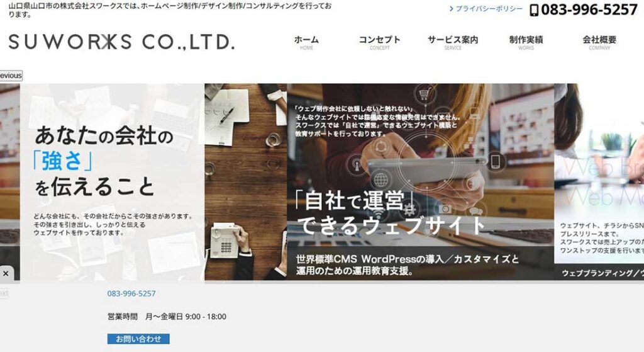Click the shopping cart icon in banner
Viewport: 644px width, 352px height.
pyautogui.click(x=424, y=94)
